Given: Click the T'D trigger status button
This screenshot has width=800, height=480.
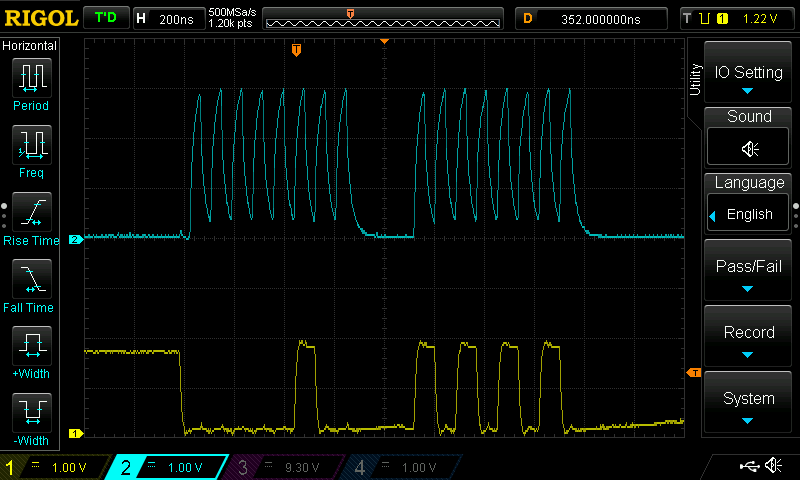Looking at the screenshot, I should click(x=104, y=18).
